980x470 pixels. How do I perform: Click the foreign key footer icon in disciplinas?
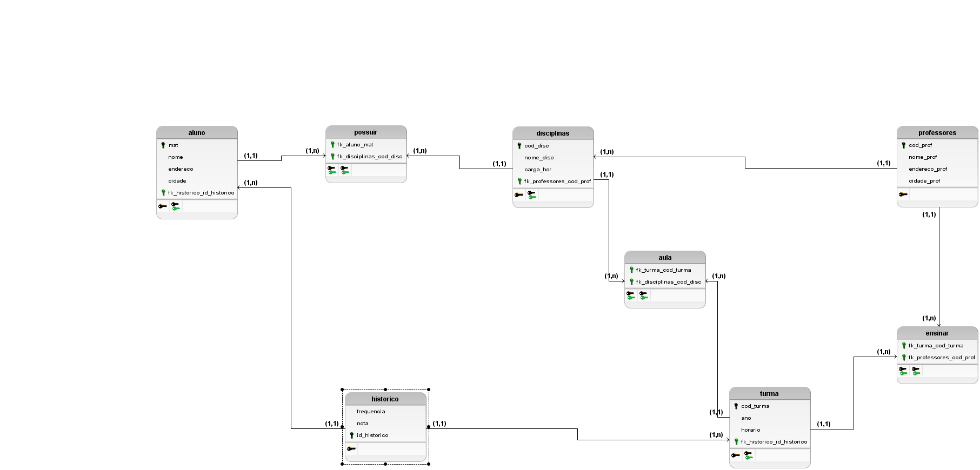(x=532, y=195)
